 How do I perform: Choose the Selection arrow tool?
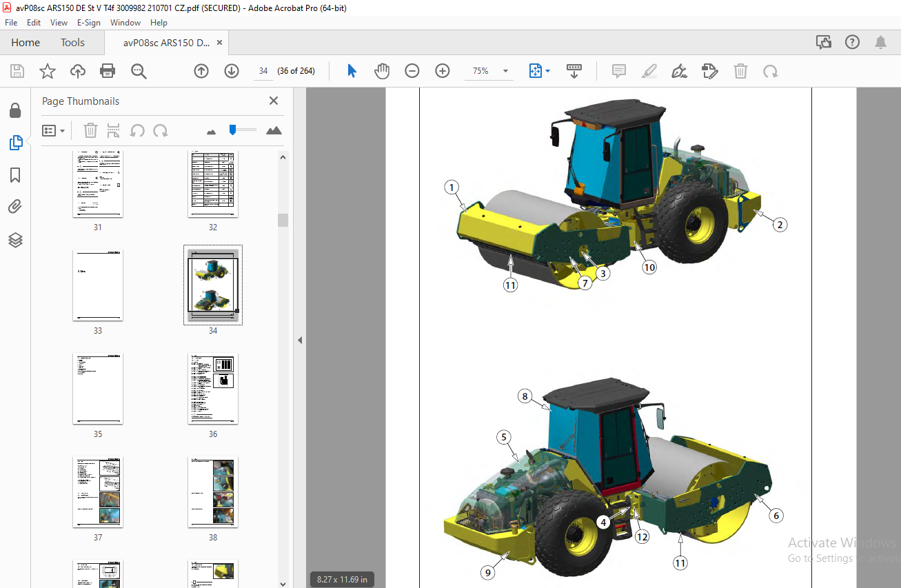[x=352, y=71]
